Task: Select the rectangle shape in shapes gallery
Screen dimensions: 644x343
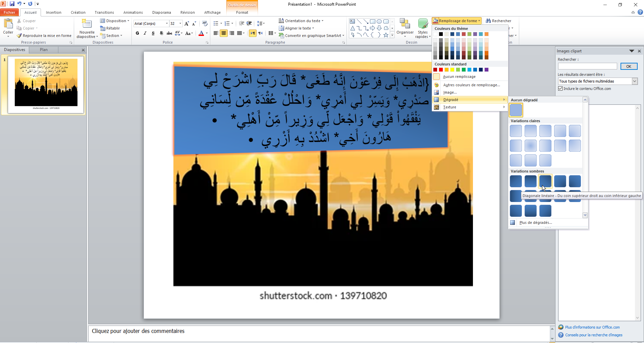Action: click(372, 21)
